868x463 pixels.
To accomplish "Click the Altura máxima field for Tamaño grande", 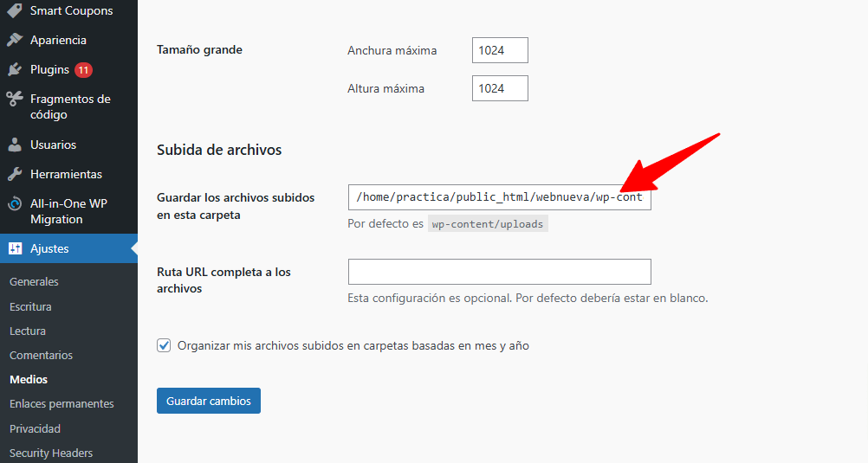I will (x=500, y=88).
